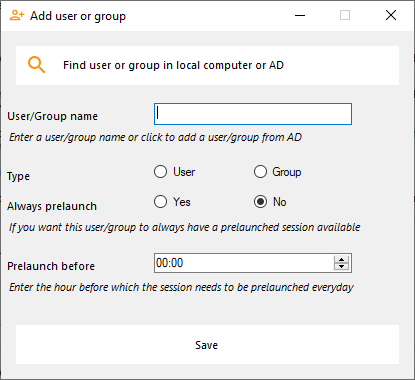The height and width of the screenshot is (380, 415).
Task: Decrease prelaunch time with down arrow
Action: (341, 267)
